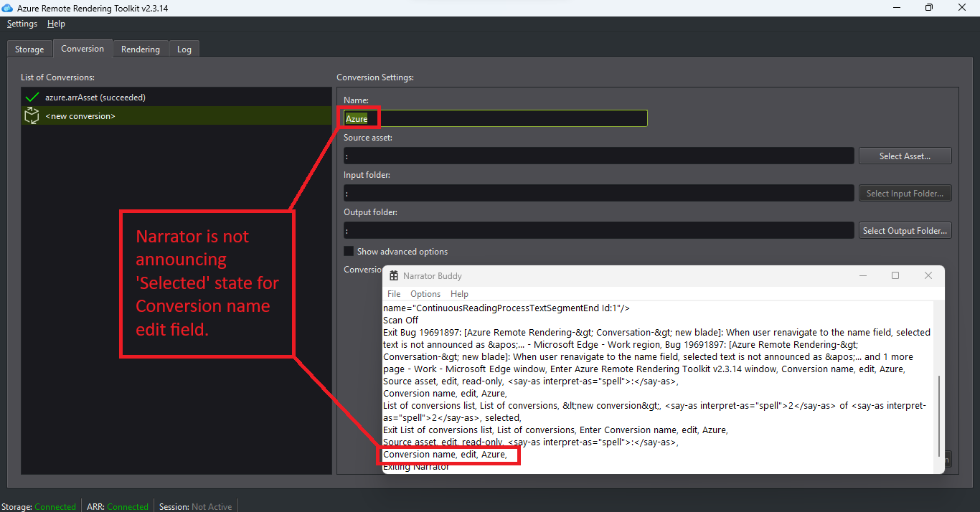Click the Narrator Buddy app icon

point(394,275)
